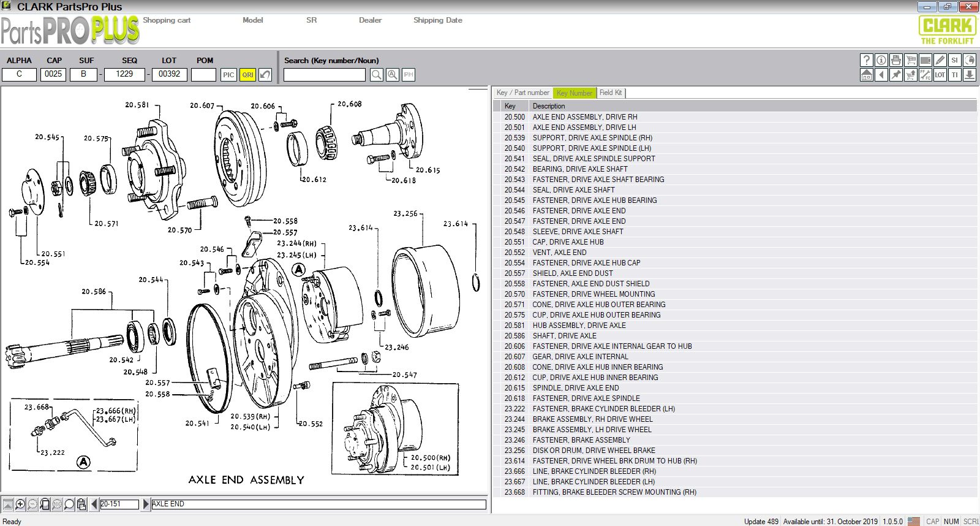Print using the printer icon
This screenshot has width=980, height=526.
coord(896,60)
